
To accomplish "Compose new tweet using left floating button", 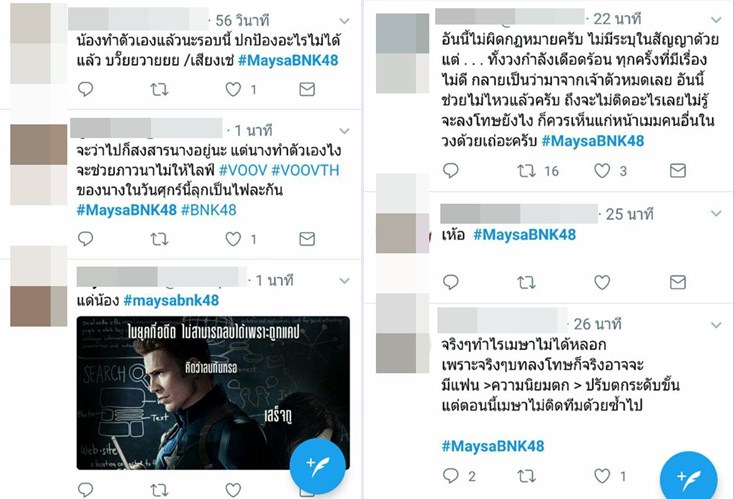I will [317, 467].
